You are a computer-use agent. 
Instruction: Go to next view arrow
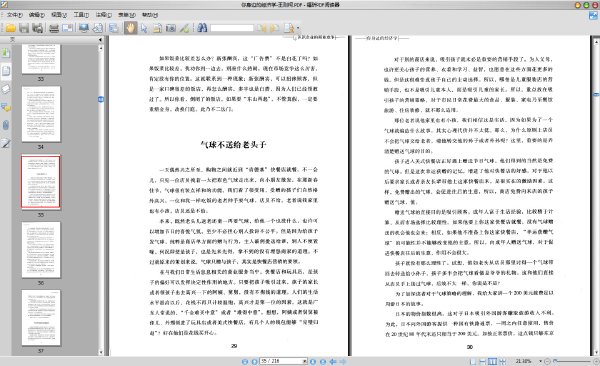[x=343, y=361]
